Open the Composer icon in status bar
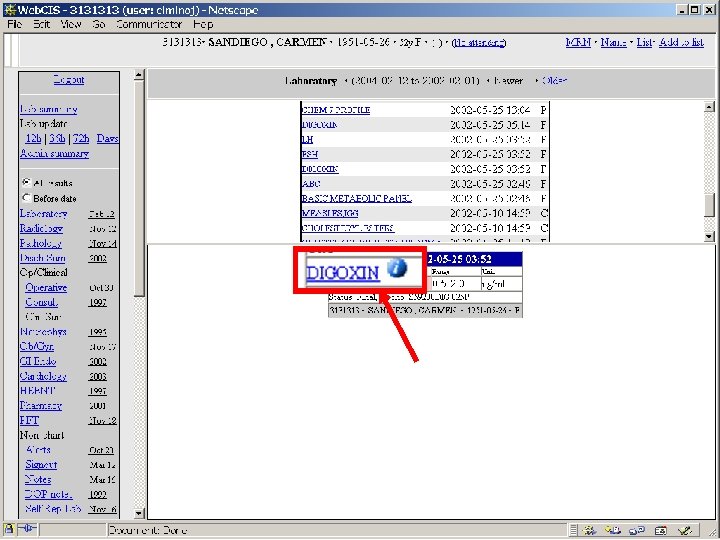This screenshot has height=540, width=720. click(x=685, y=530)
